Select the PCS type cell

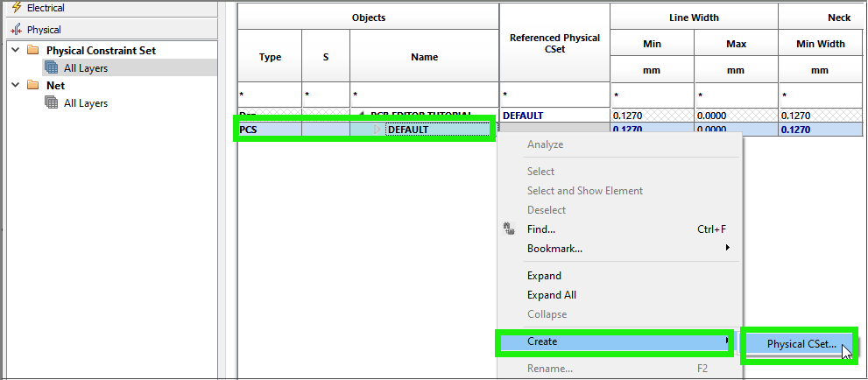(x=270, y=130)
